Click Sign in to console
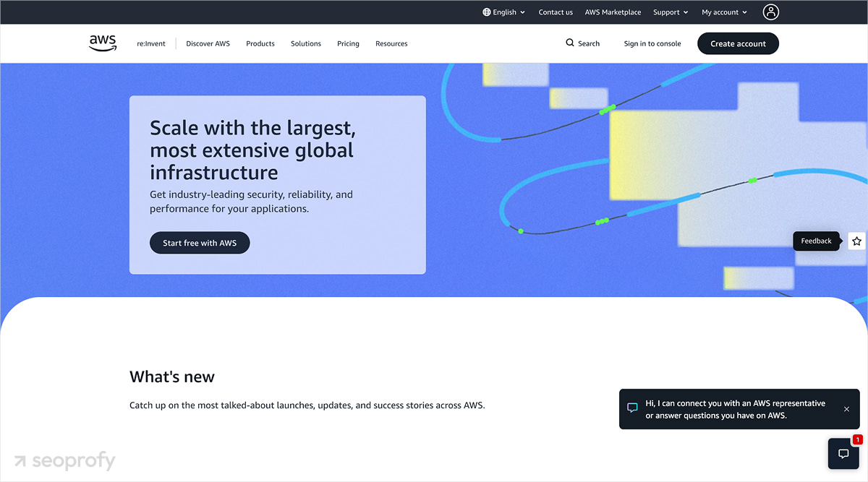The width and height of the screenshot is (868, 482). pyautogui.click(x=652, y=43)
